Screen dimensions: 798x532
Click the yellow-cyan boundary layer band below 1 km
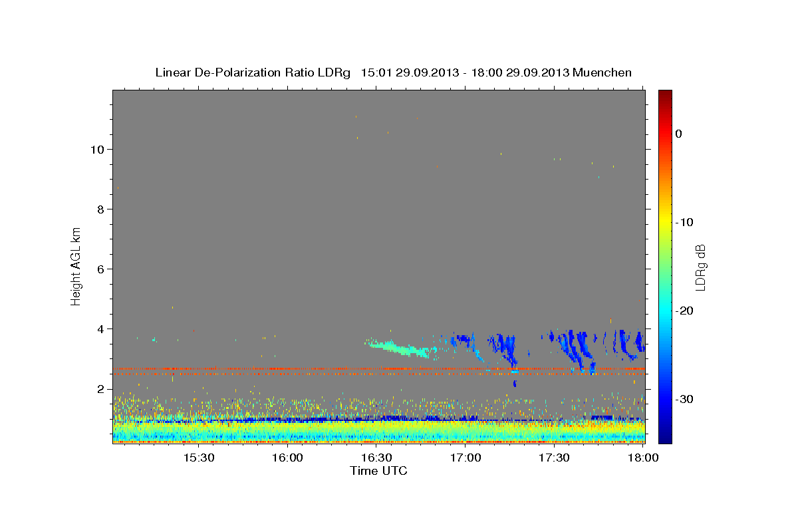pos(378,430)
